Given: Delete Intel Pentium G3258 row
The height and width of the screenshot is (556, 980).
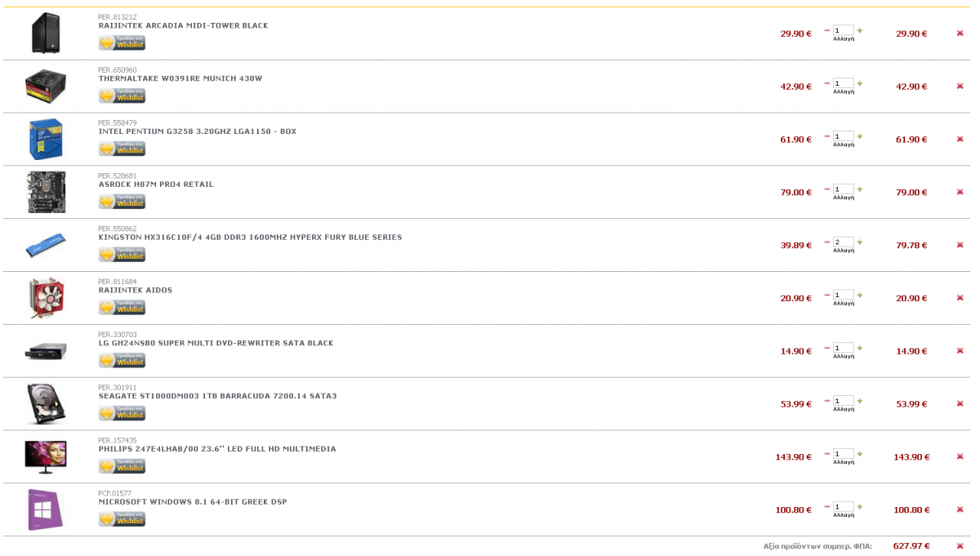Looking at the screenshot, I should (960, 140).
